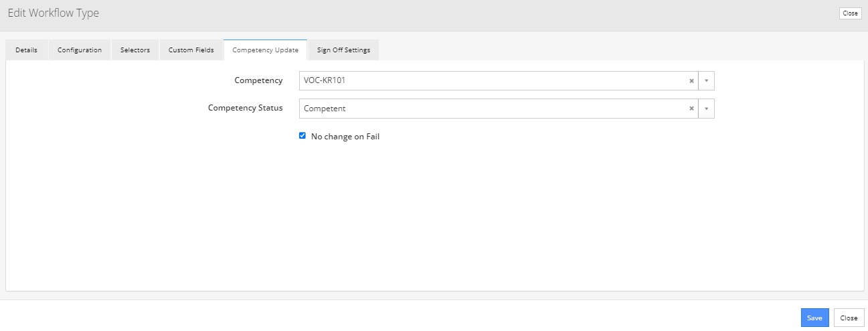868x331 pixels.
Task: Click the Edit Workflow Type title
Action: pyautogui.click(x=54, y=13)
